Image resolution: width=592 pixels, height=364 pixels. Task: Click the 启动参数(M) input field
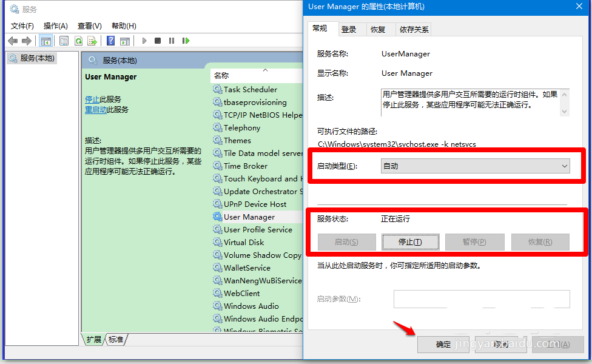(482, 298)
